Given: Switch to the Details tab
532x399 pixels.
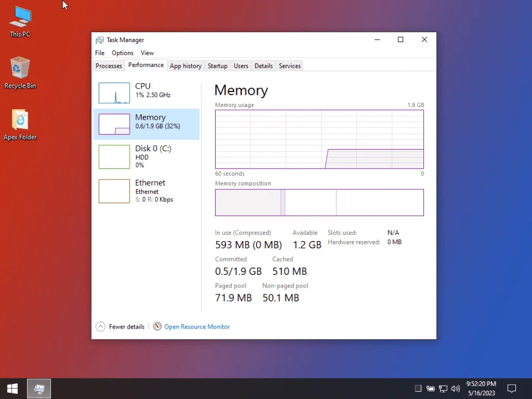Looking at the screenshot, I should pos(264,66).
